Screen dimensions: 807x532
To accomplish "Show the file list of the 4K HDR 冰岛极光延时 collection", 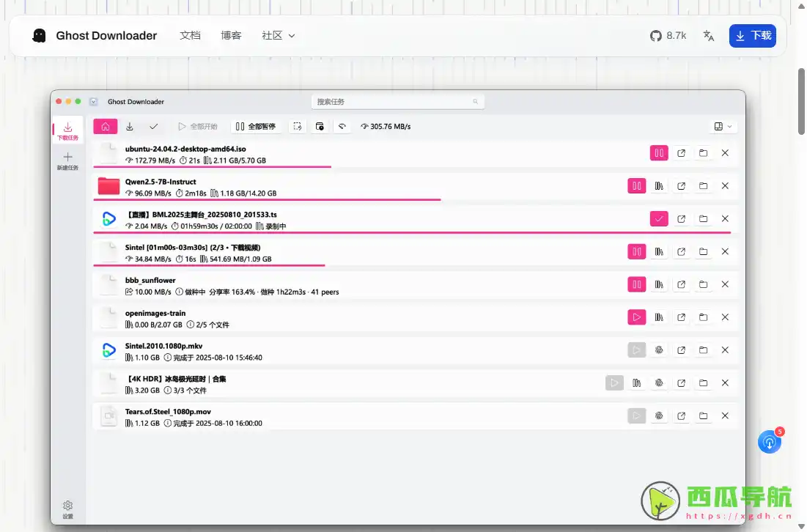I will coord(637,383).
